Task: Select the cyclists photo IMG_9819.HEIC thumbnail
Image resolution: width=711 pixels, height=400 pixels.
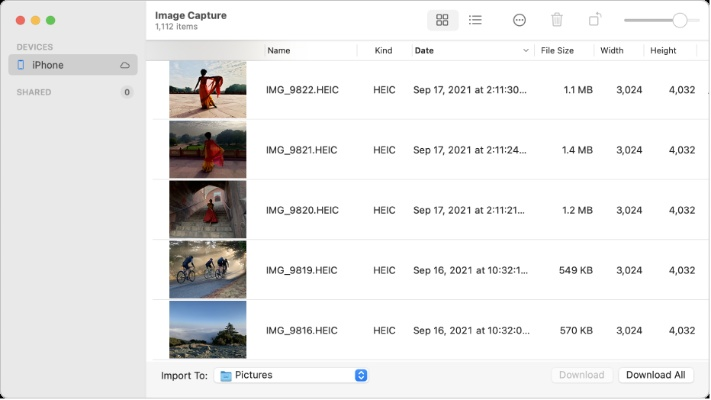Action: click(208, 270)
